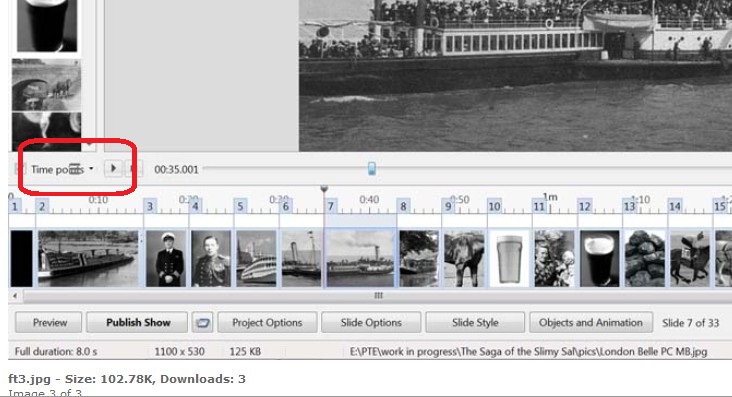Select timeline point 5
This screenshot has width=732, height=397.
(x=240, y=206)
